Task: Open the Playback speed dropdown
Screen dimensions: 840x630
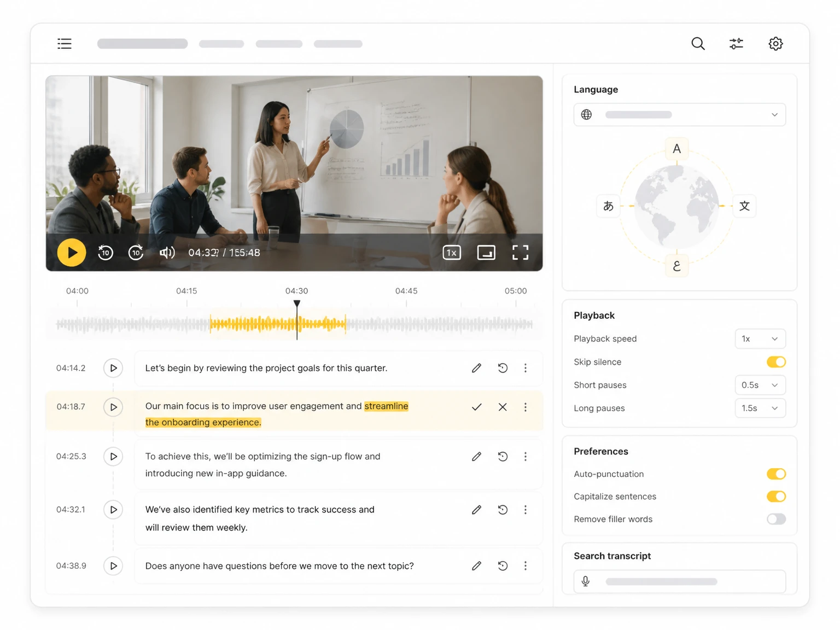Action: (760, 339)
